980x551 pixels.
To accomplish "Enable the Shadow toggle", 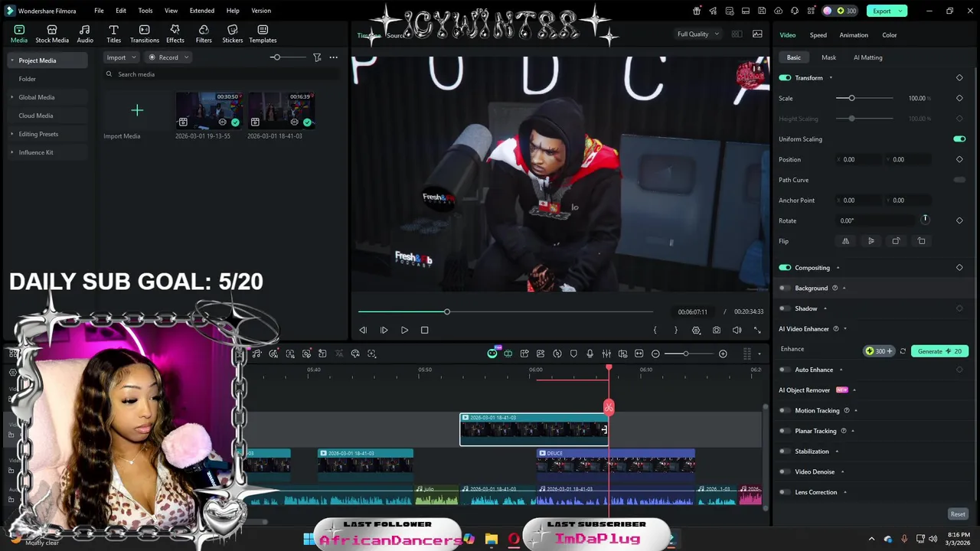I will pyautogui.click(x=783, y=308).
